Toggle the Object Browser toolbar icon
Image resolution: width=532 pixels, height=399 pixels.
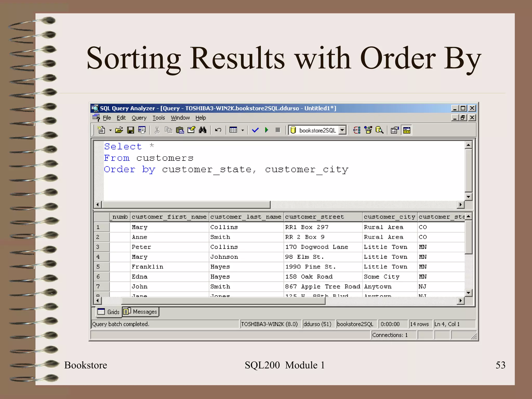click(x=368, y=130)
